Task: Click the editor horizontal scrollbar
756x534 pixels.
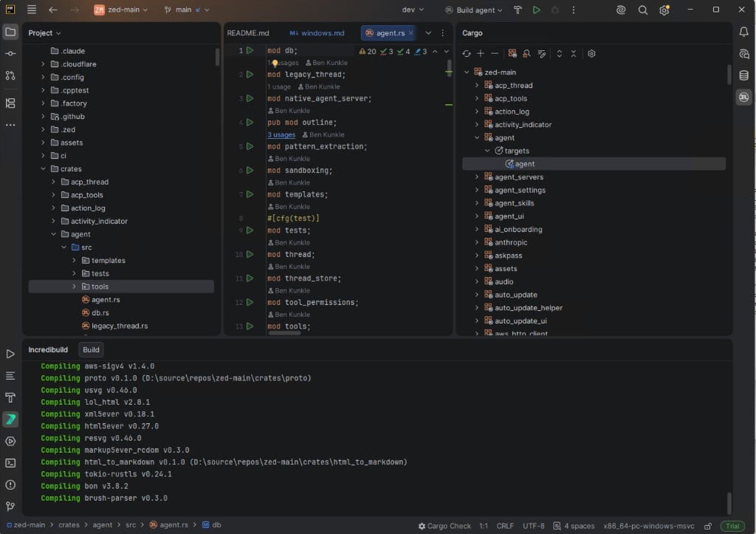Action: [284, 333]
